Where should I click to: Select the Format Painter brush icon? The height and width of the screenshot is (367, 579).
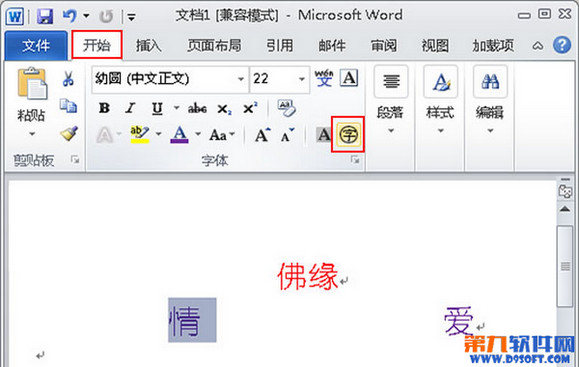coord(69,133)
